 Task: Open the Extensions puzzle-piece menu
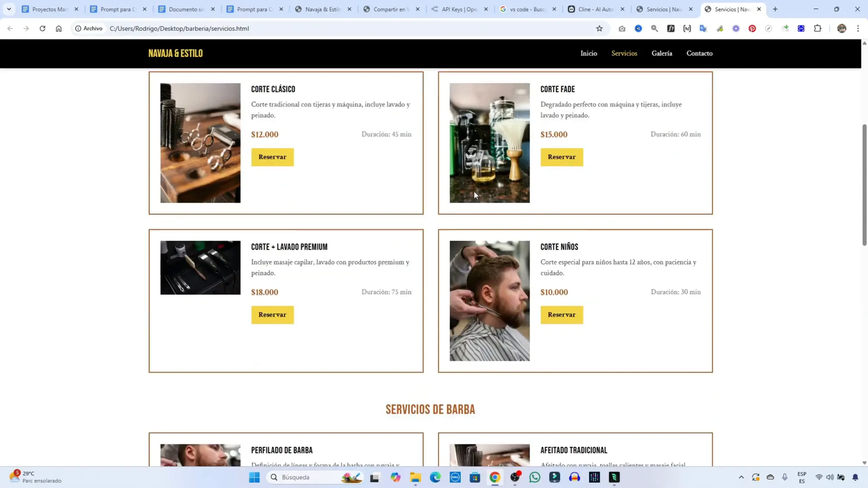coord(817,28)
